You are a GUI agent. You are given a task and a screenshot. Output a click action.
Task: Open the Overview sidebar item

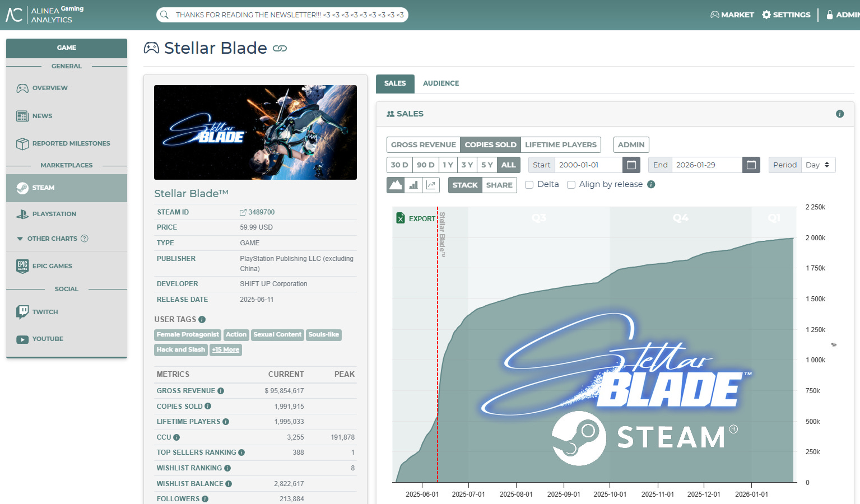pos(67,88)
